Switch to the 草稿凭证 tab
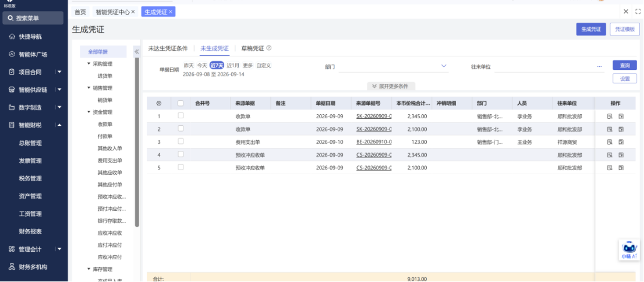Viewport: 644px width, 282px height. coord(253,48)
